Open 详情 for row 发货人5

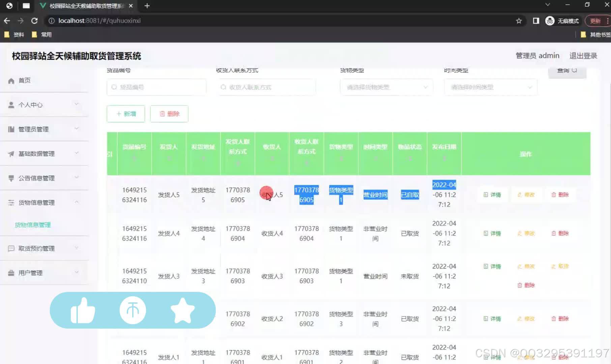click(x=492, y=195)
